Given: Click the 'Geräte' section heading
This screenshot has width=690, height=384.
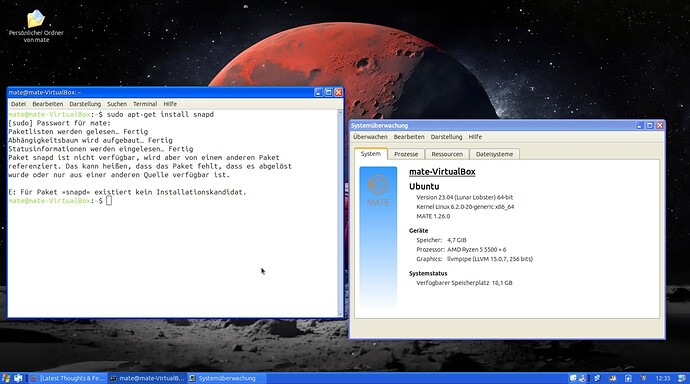Looking at the screenshot, I should point(418,230).
